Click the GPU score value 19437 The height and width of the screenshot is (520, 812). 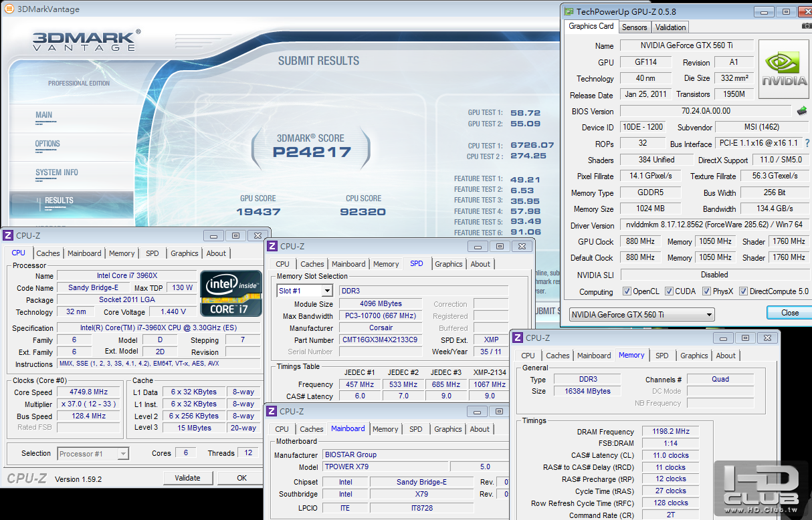coord(258,211)
